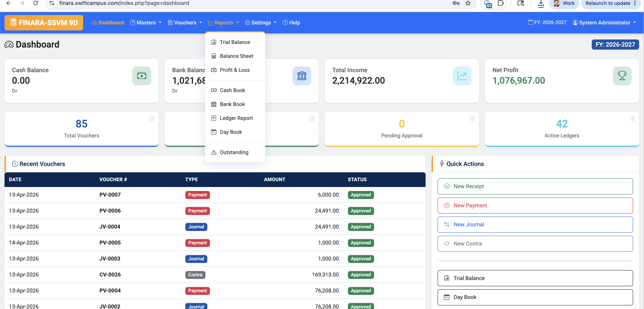644x309 pixels.
Task: Open the browser downloads icon
Action: (541, 4)
